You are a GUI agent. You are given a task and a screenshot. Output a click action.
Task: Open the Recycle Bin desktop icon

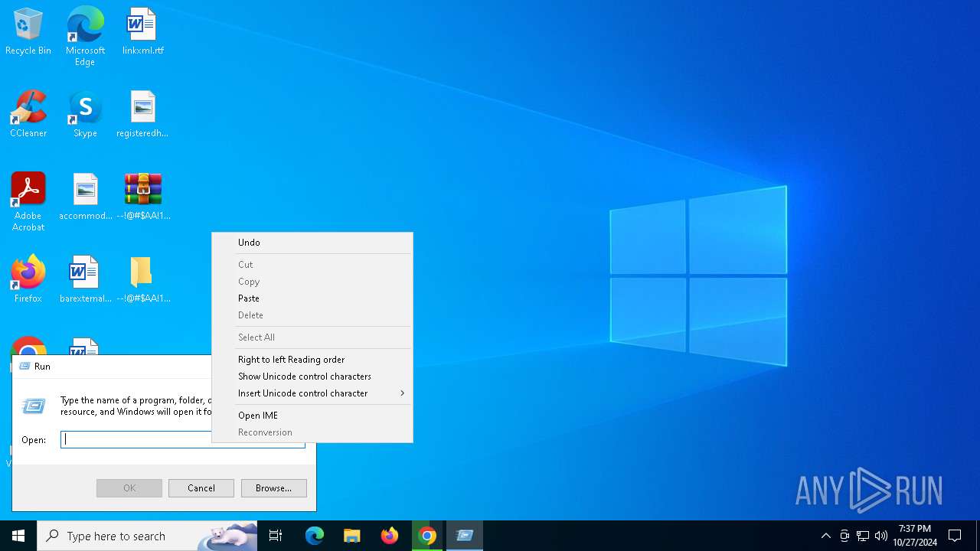point(28,32)
